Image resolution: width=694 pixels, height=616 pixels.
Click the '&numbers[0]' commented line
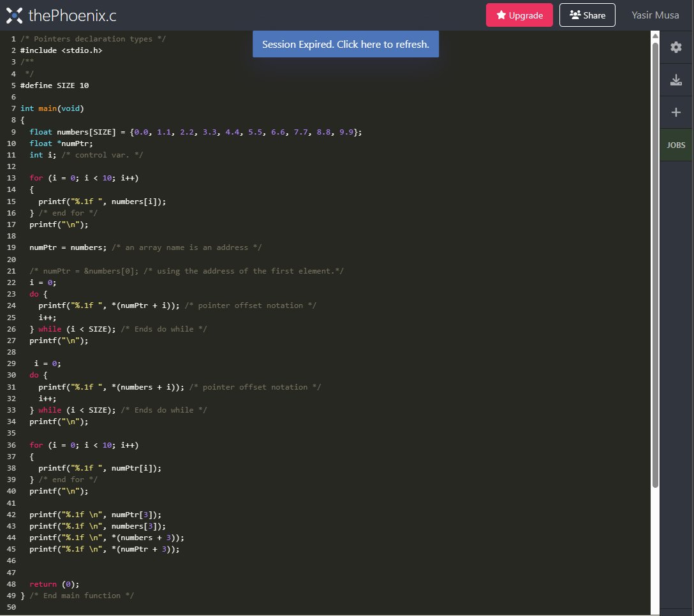tap(186, 271)
